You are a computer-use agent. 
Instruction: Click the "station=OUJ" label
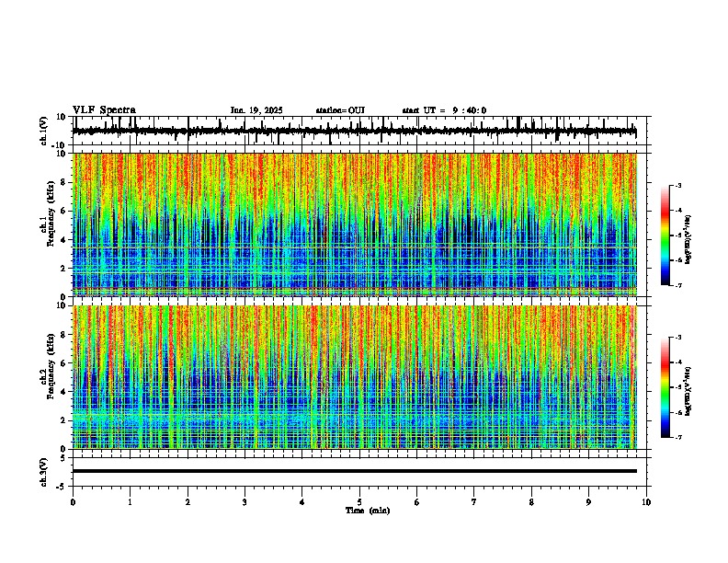pos(340,110)
